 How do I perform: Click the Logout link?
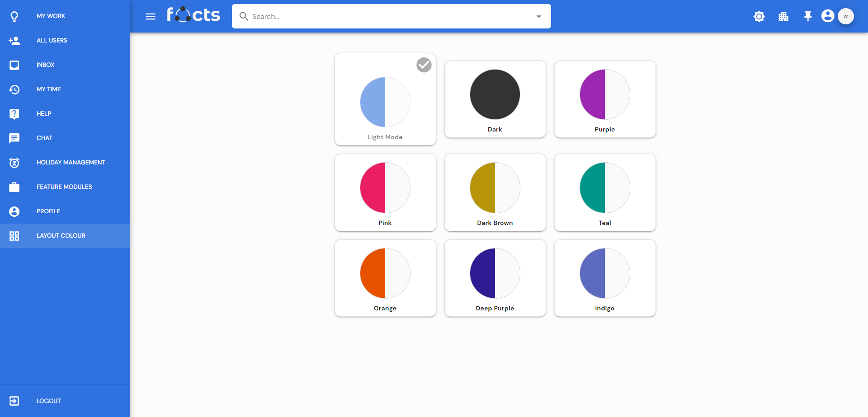(48, 401)
